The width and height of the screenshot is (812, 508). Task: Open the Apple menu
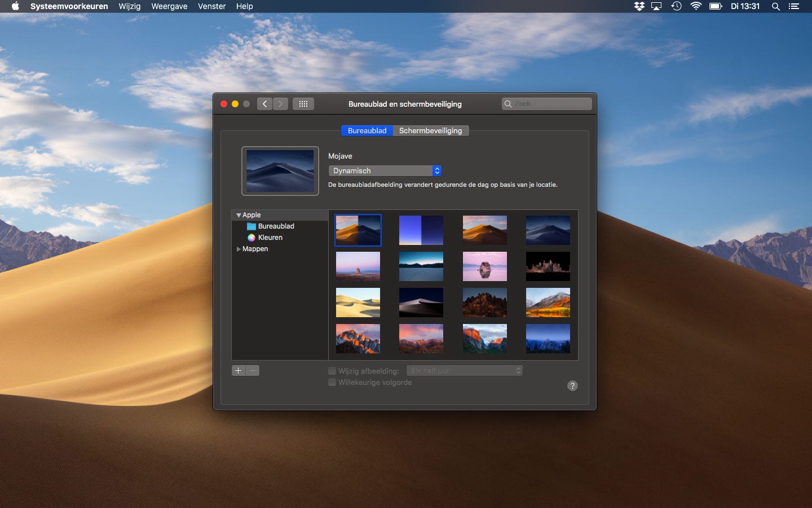click(x=15, y=6)
